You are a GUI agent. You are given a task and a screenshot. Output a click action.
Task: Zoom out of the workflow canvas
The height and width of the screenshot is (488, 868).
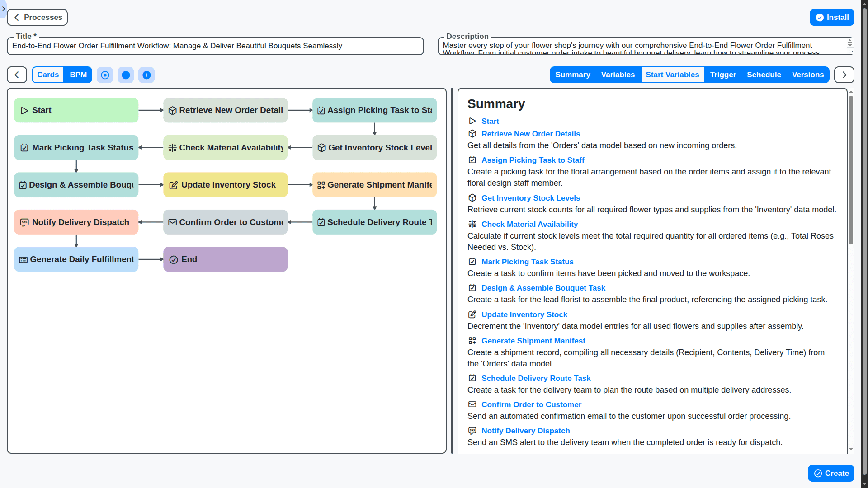click(126, 75)
